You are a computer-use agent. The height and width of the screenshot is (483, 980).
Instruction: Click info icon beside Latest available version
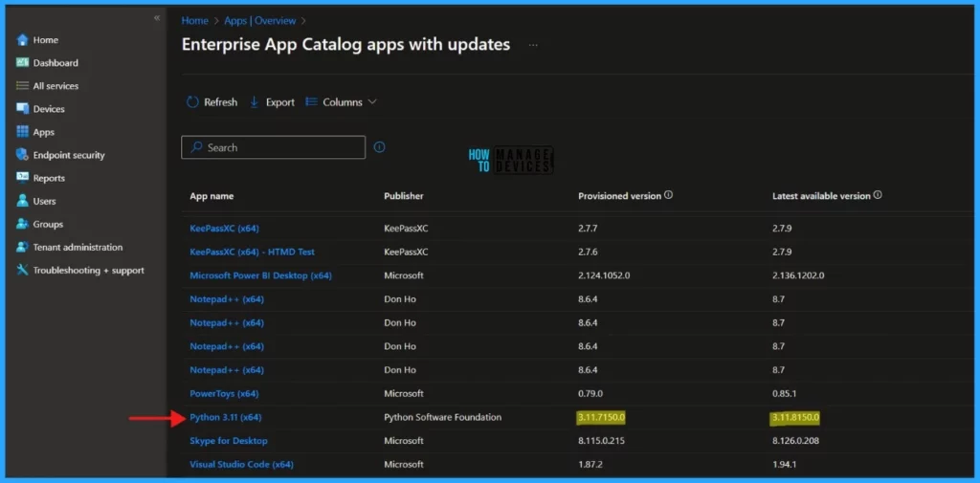click(x=878, y=195)
